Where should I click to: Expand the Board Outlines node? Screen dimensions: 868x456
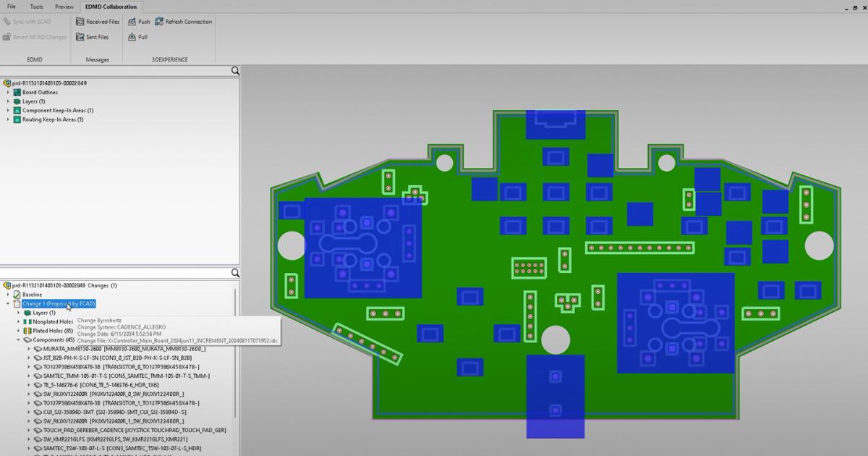9,93
